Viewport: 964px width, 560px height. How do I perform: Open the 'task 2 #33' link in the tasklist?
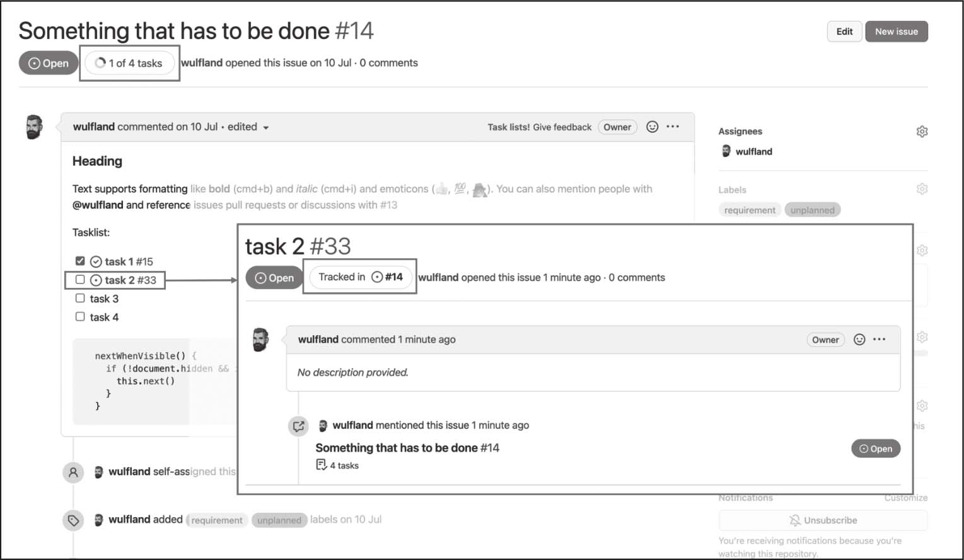[x=131, y=280]
